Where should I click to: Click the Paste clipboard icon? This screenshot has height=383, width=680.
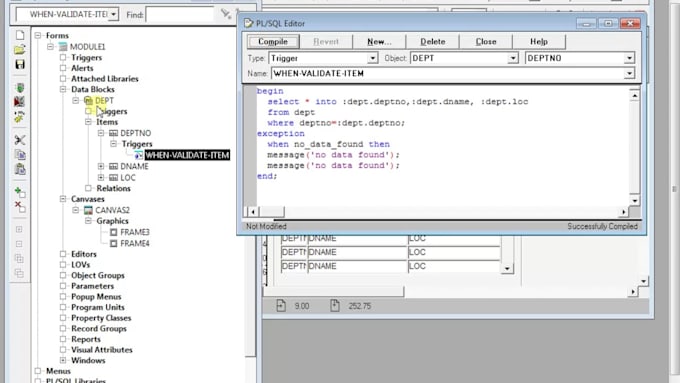pyautogui.click(x=20, y=169)
